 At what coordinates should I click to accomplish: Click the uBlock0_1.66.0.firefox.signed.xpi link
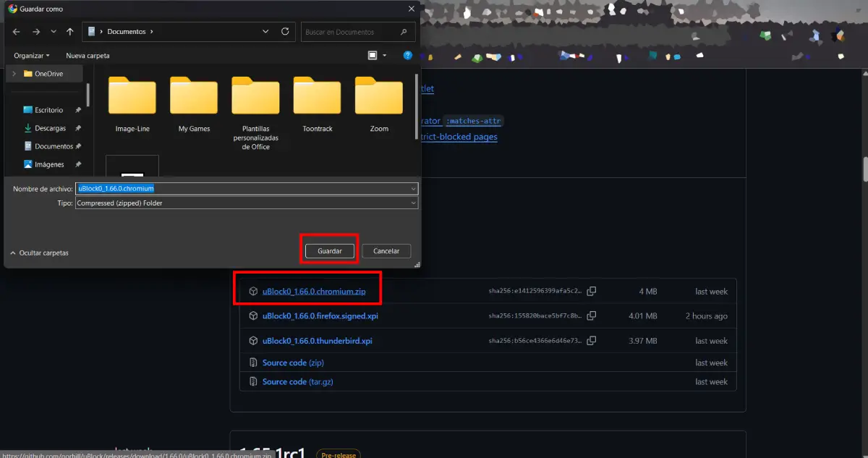(x=320, y=316)
